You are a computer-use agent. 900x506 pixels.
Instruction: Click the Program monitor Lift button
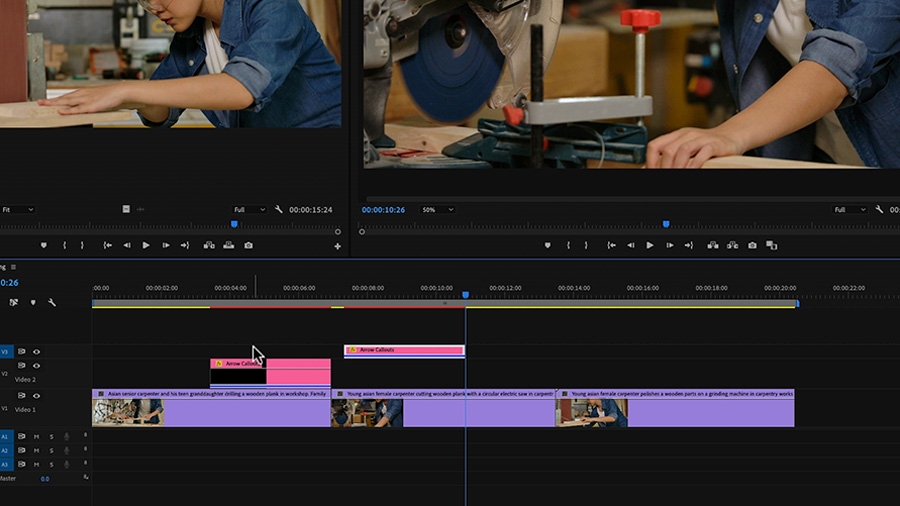pos(713,246)
